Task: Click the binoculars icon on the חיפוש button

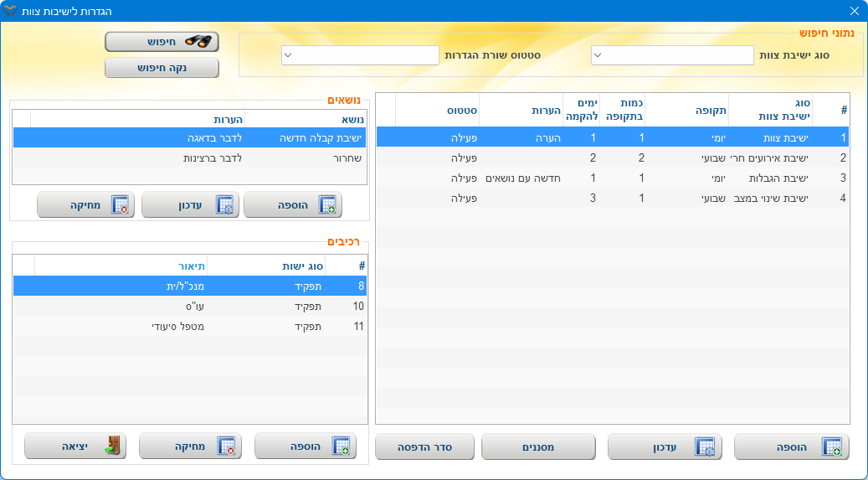Action: pos(198,41)
